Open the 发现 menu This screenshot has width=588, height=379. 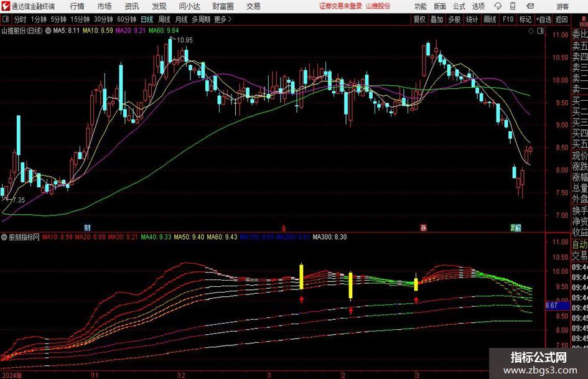(x=159, y=6)
